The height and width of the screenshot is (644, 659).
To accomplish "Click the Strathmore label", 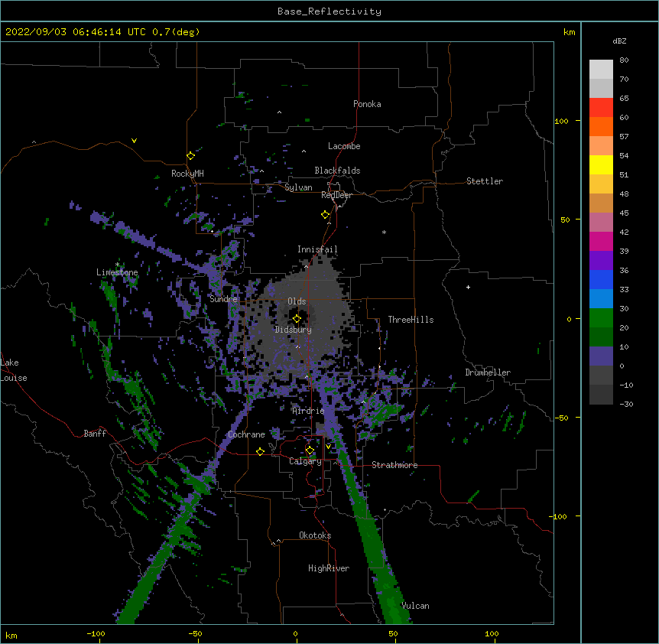I will (x=394, y=465).
